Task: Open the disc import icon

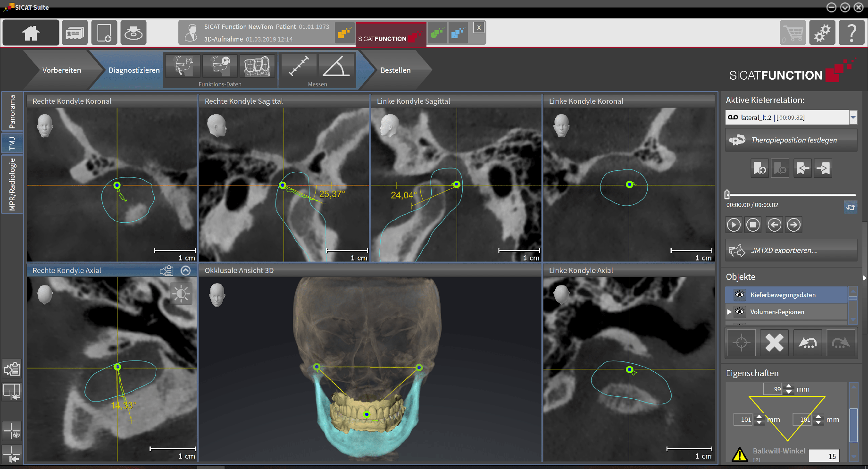Action: click(134, 33)
